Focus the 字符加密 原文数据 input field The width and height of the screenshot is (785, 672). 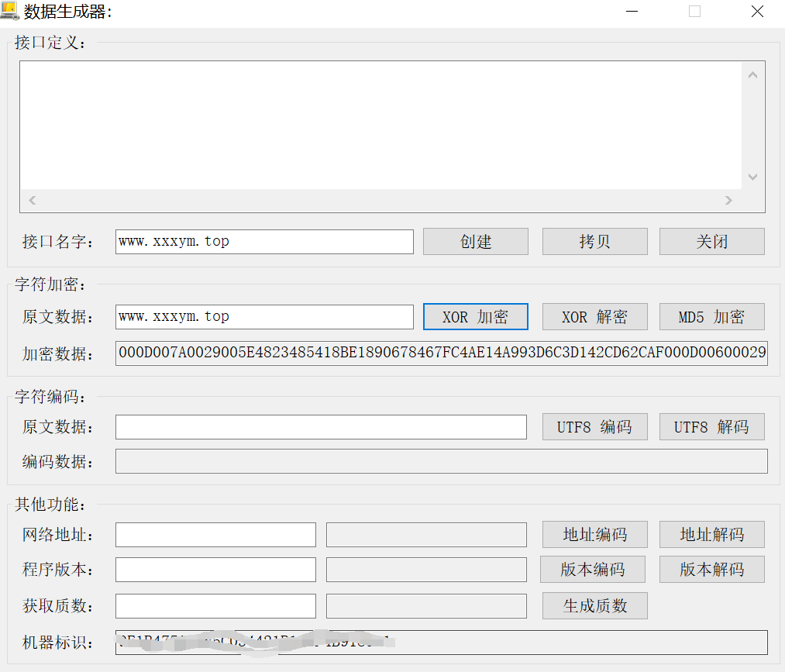[264, 317]
